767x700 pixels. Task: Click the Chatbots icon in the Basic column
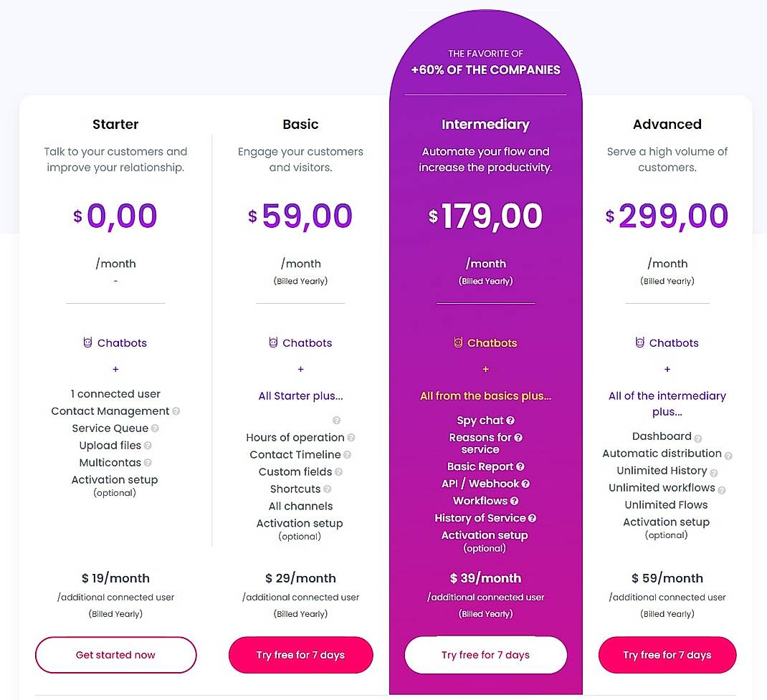[x=273, y=342]
